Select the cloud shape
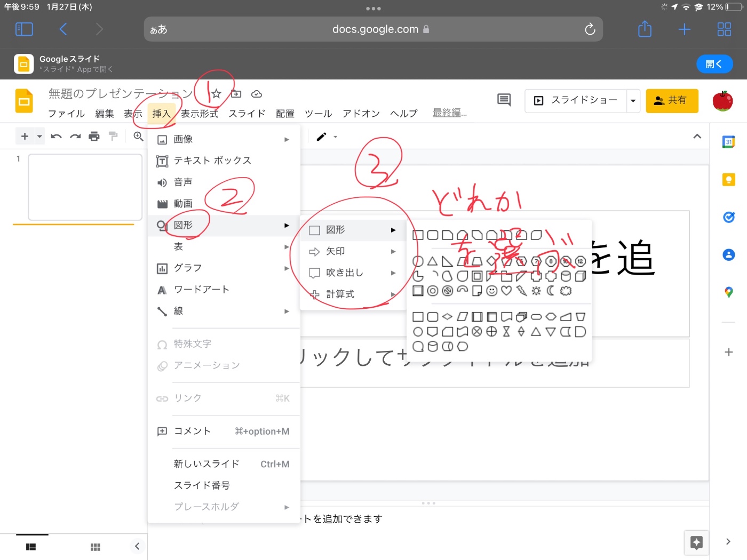Image resolution: width=747 pixels, height=560 pixels. click(566, 291)
